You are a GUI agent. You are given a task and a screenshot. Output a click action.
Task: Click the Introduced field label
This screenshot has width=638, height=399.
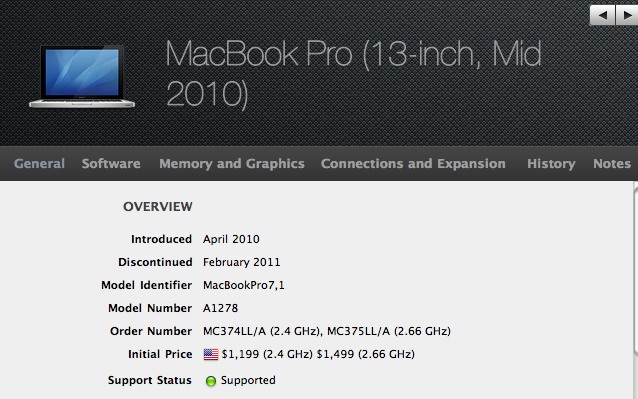[162, 239]
